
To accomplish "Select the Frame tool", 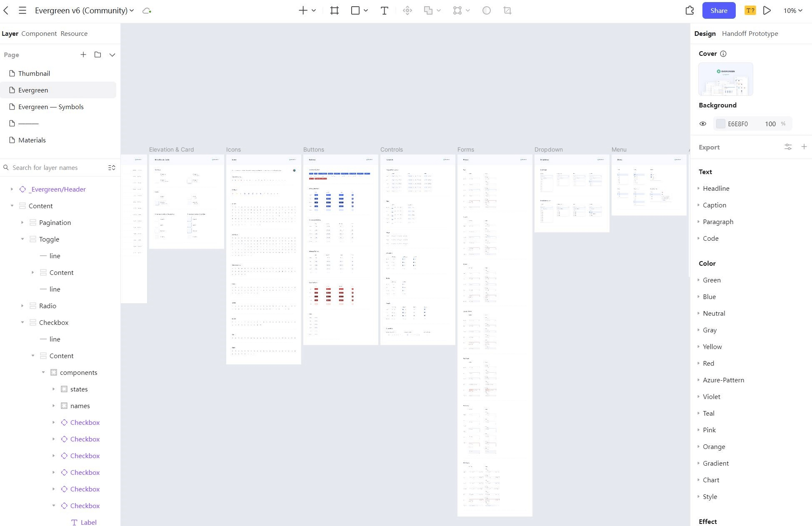I will coord(334,10).
